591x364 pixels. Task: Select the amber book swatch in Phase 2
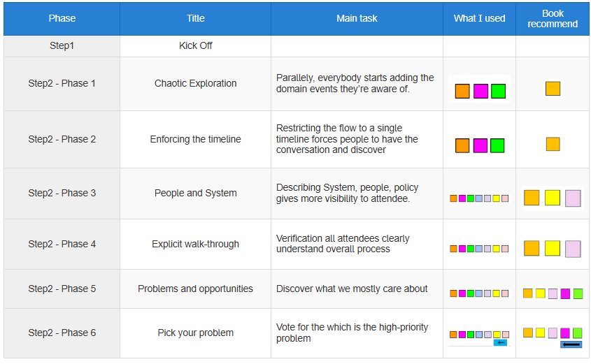pyautogui.click(x=553, y=144)
